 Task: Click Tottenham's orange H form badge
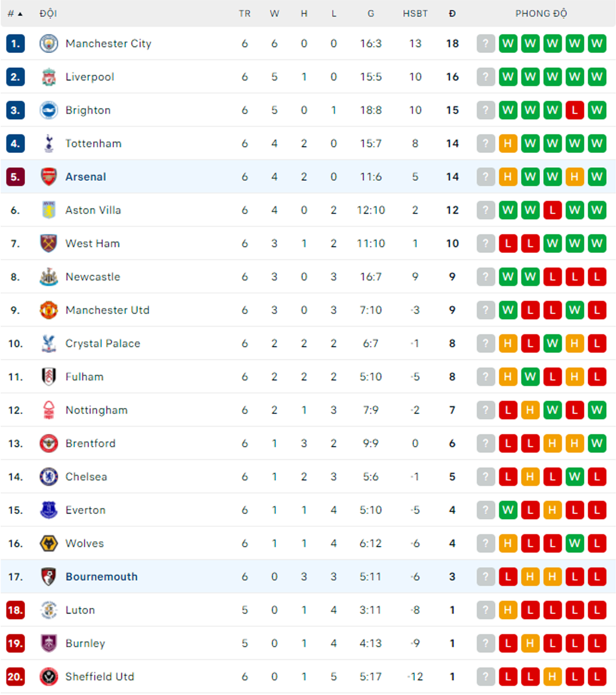(x=508, y=143)
